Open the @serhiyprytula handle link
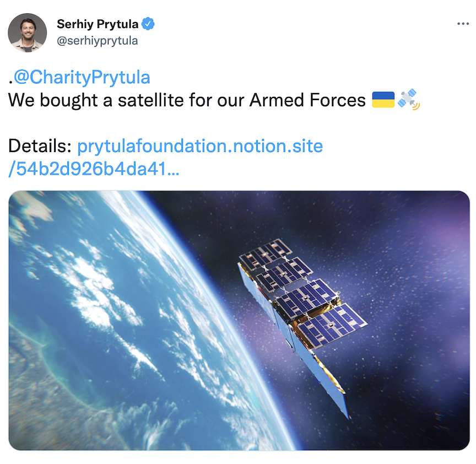 pyautogui.click(x=98, y=41)
